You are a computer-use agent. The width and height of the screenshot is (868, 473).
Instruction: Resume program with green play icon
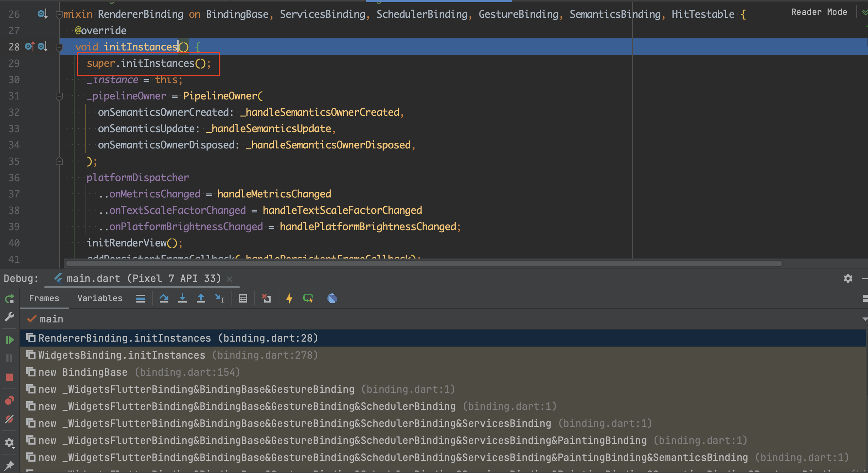10,340
